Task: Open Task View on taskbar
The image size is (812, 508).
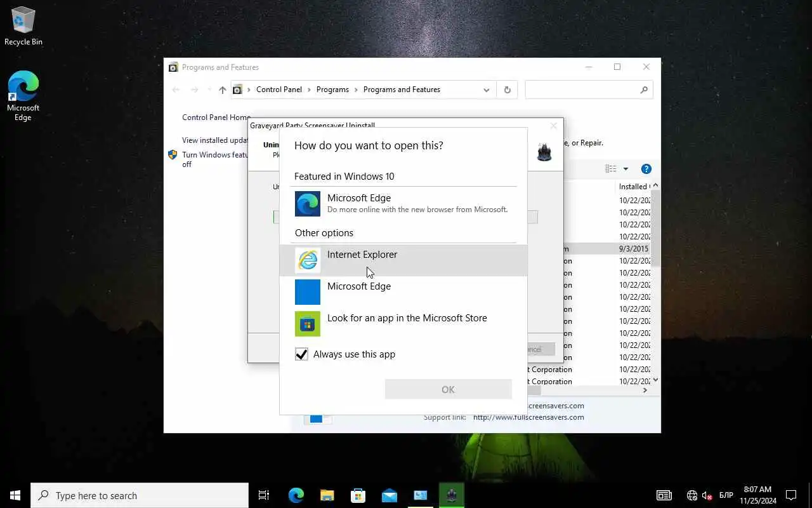Action: [264, 495]
